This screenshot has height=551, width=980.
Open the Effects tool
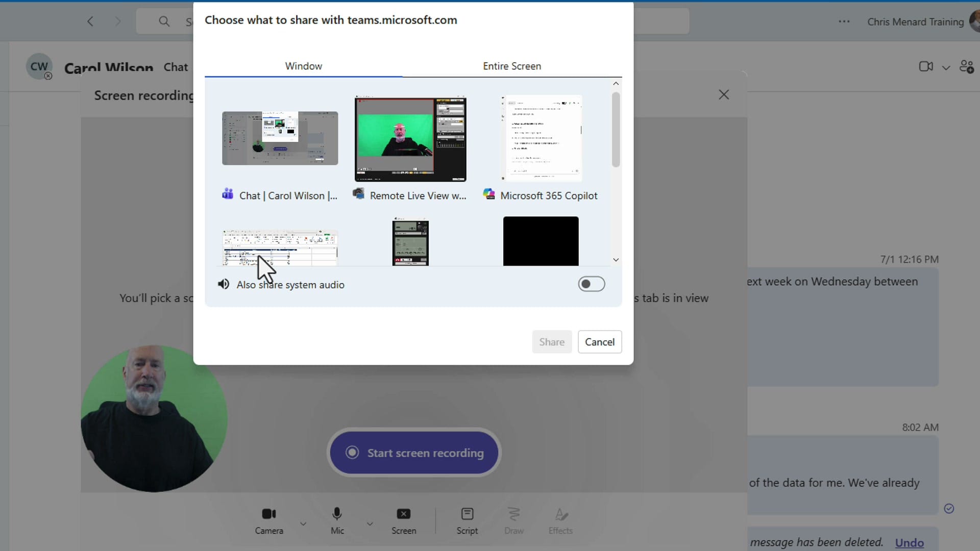point(560,521)
